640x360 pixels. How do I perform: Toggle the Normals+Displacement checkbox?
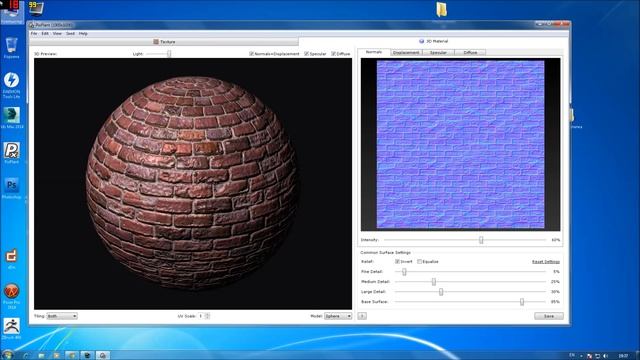251,53
